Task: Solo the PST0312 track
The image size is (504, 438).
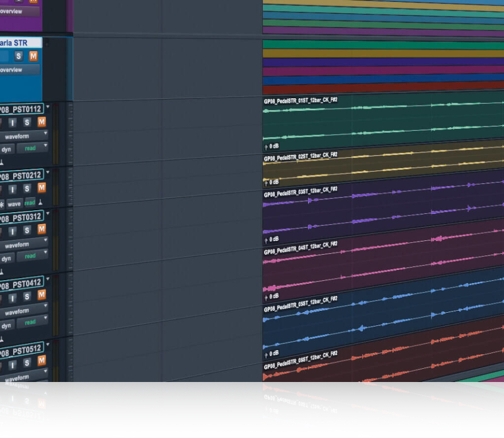Action: (x=27, y=230)
